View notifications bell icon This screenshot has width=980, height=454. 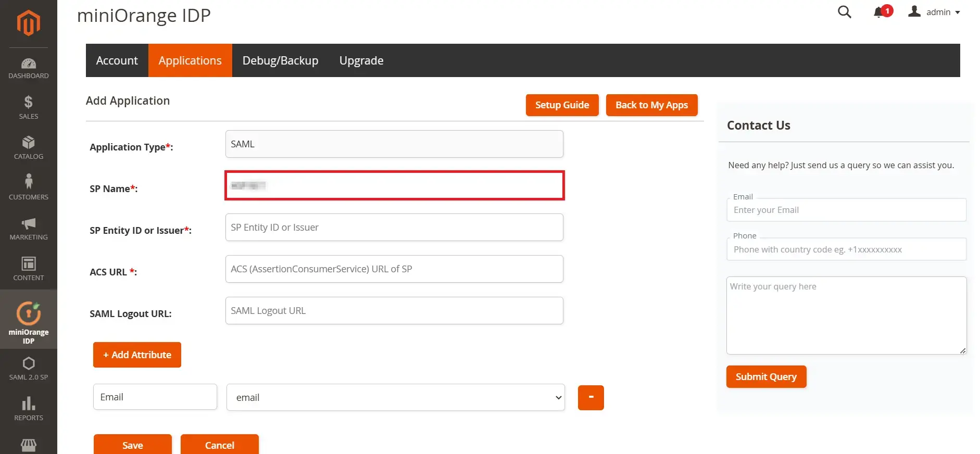(x=879, y=12)
